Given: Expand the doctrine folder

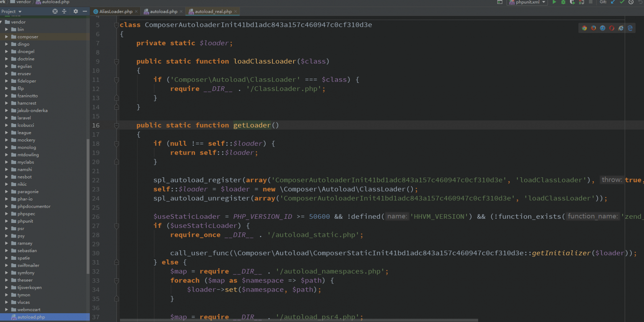Looking at the screenshot, I should coord(6,59).
